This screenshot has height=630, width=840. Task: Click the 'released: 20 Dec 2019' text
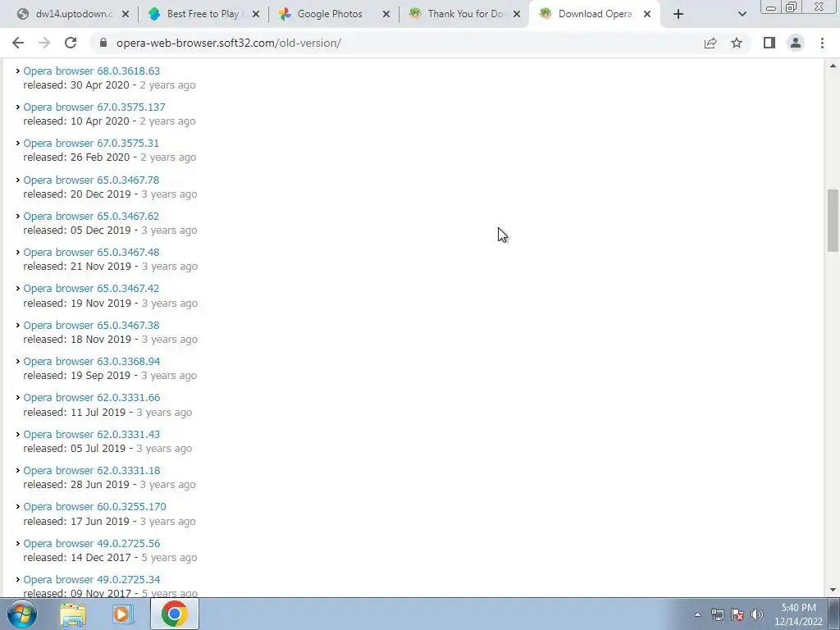[x=76, y=194]
